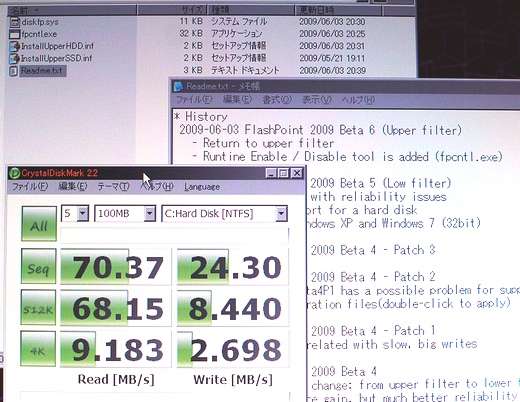This screenshot has width=520, height=402.
Task: Open CrystalDiskMark 編集(E) menu
Action: [x=73, y=186]
